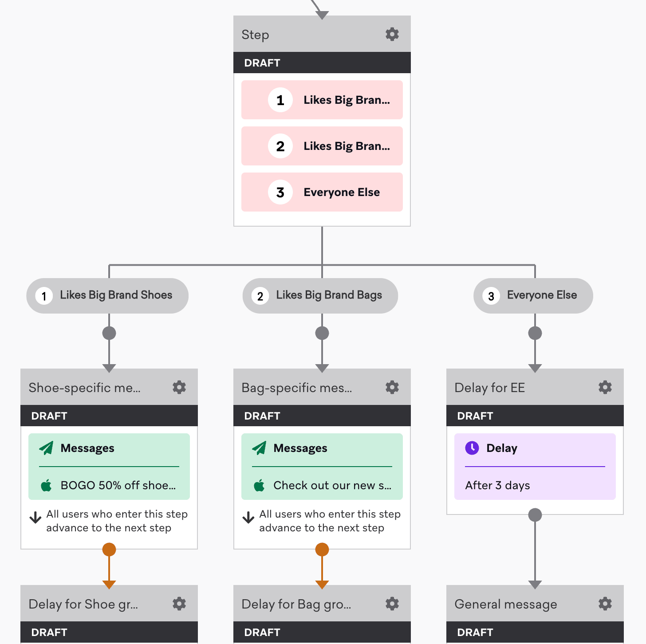This screenshot has width=646, height=644.
Task: Select first audience path Likes Big Bran... row
Action: tap(322, 100)
